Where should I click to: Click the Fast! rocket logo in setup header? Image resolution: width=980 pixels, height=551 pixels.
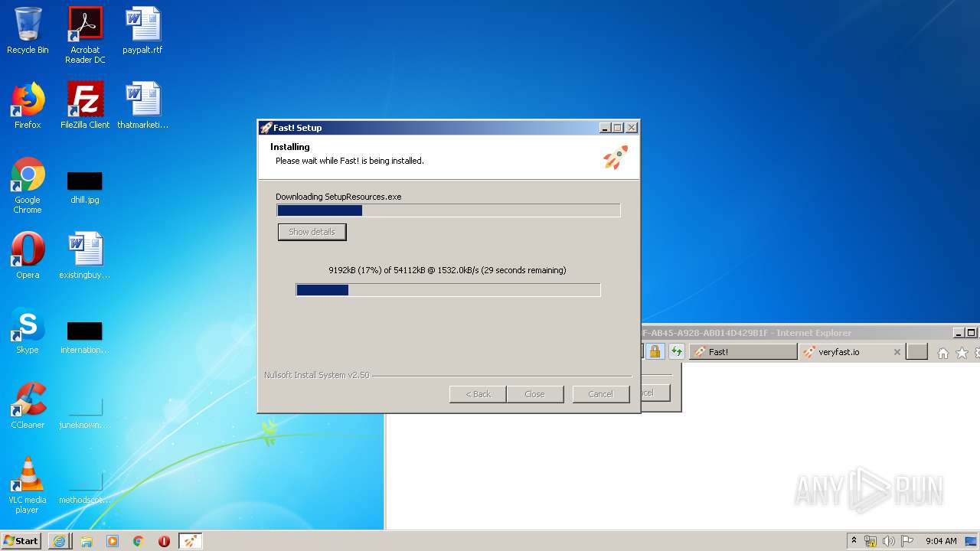click(616, 157)
